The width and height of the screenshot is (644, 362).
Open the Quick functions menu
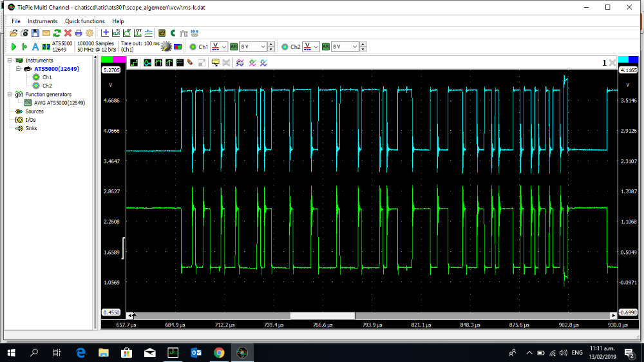[84, 21]
